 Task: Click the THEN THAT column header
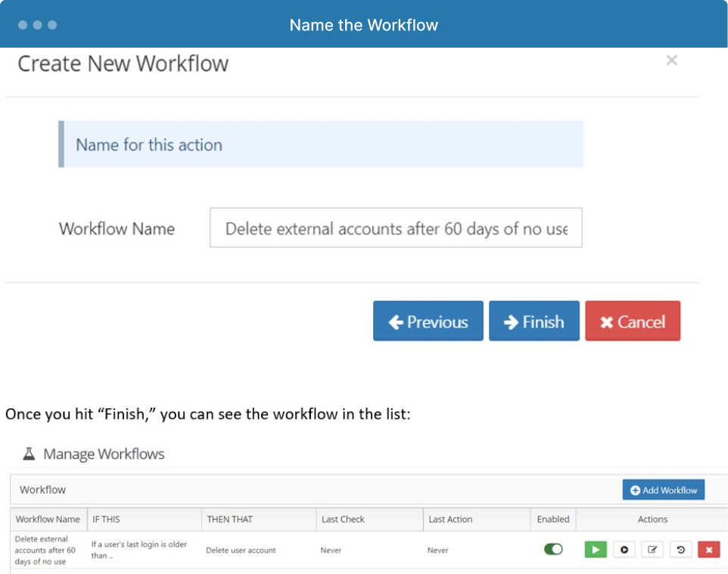230,520
